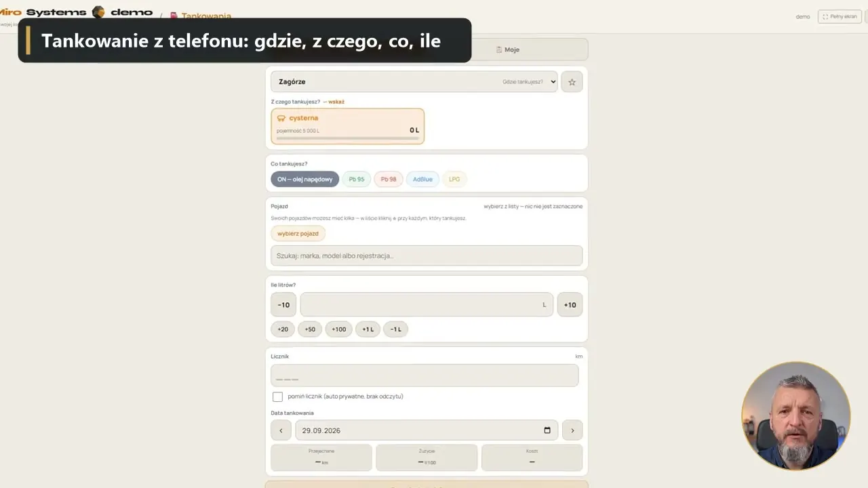
Task: Open the calendar picker icon in date field
Action: click(x=547, y=430)
